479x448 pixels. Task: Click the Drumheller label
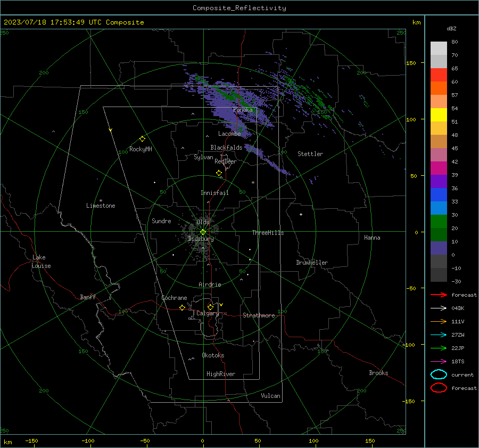tap(312, 263)
